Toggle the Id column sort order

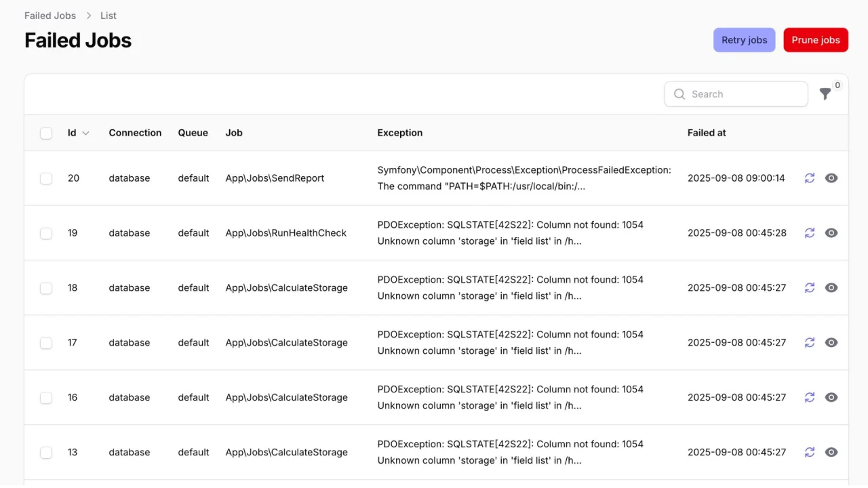75,133
